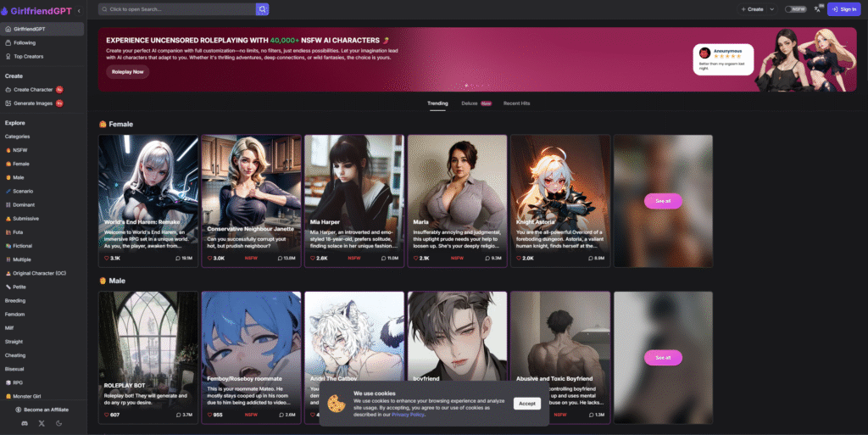
Task: Click the GirlfriendGPT logo in header
Action: point(36,10)
